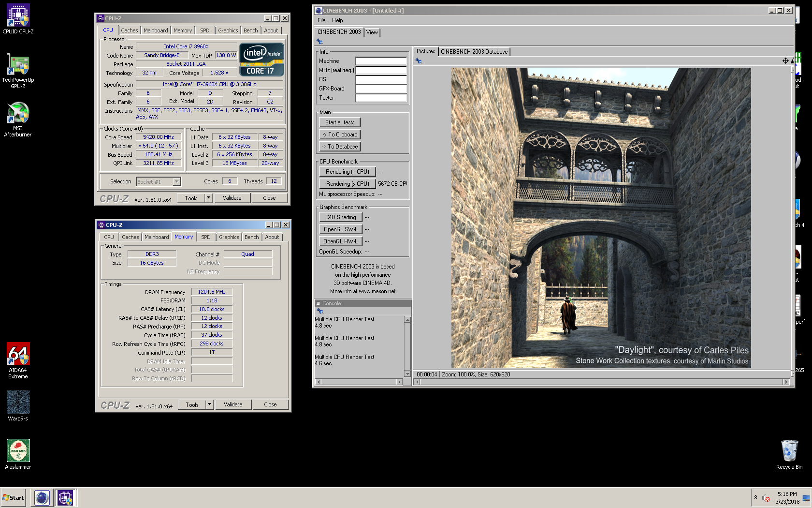Open the Aleslammer desktop icon

(x=18, y=454)
